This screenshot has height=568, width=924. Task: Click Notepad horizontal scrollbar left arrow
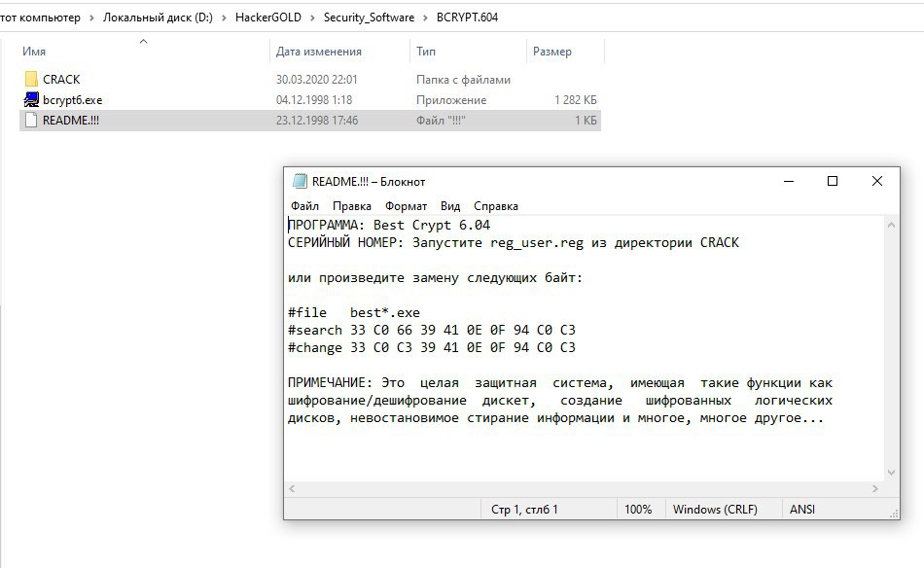(x=292, y=488)
